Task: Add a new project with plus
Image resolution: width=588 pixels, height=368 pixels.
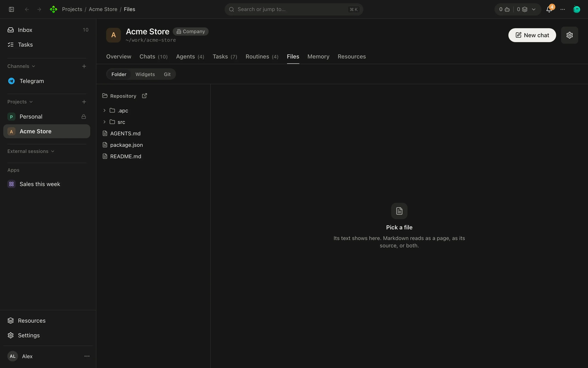Action: click(84, 102)
